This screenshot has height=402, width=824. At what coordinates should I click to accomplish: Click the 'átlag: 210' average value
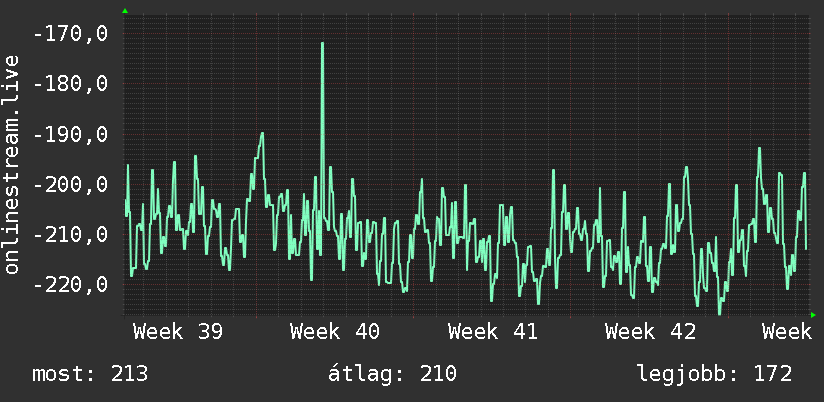(393, 374)
